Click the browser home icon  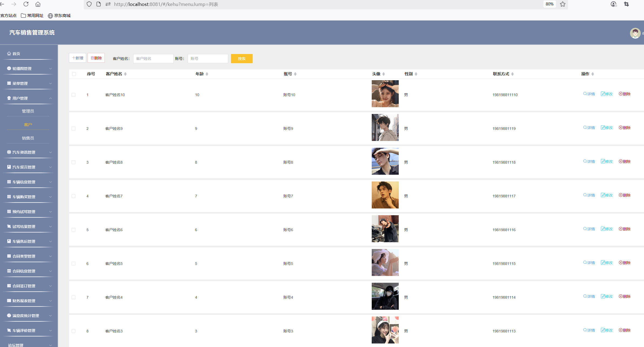coord(38,4)
